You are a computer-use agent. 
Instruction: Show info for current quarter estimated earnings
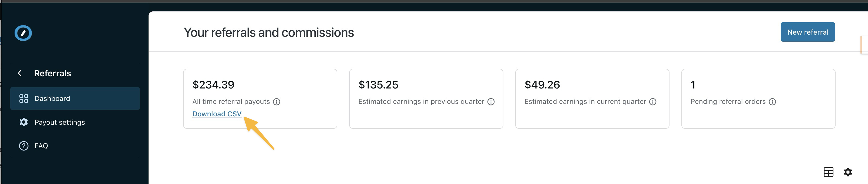[653, 102]
